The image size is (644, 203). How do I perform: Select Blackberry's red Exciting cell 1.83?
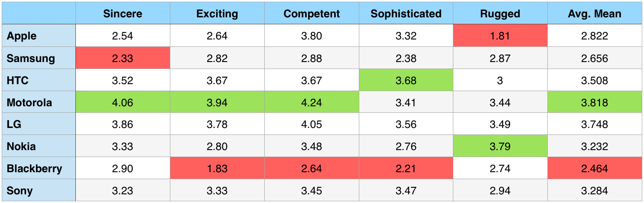pos(217,169)
